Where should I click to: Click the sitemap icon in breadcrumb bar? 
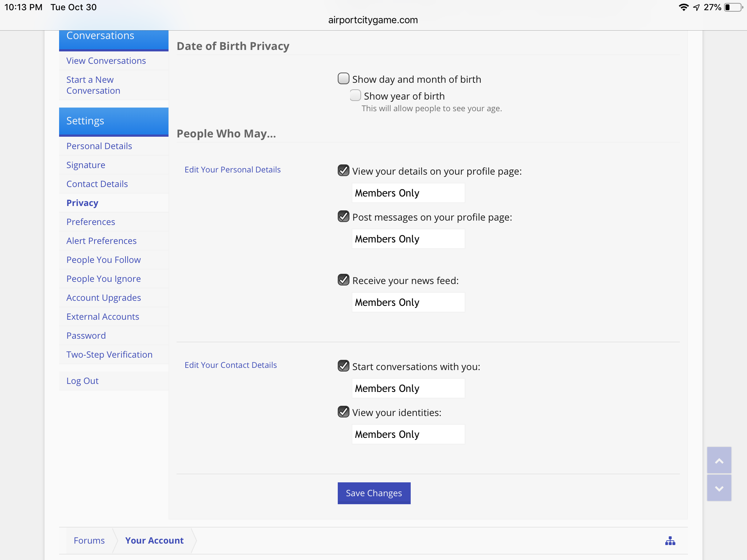tap(670, 541)
